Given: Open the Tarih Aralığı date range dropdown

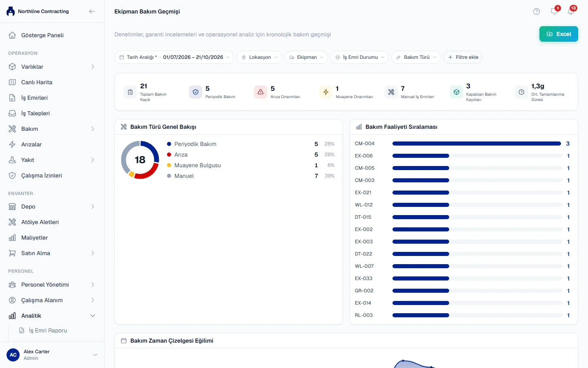Looking at the screenshot, I should pos(174,57).
